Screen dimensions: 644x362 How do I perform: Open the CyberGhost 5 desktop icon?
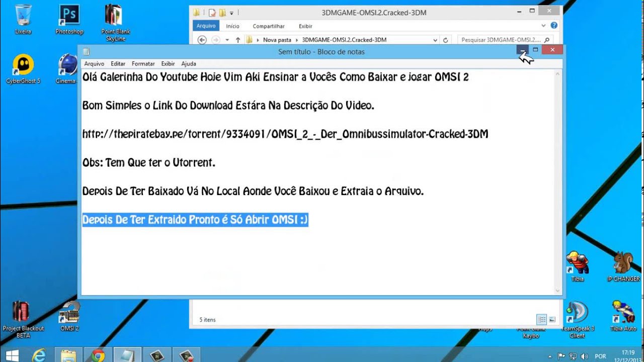tap(23, 69)
